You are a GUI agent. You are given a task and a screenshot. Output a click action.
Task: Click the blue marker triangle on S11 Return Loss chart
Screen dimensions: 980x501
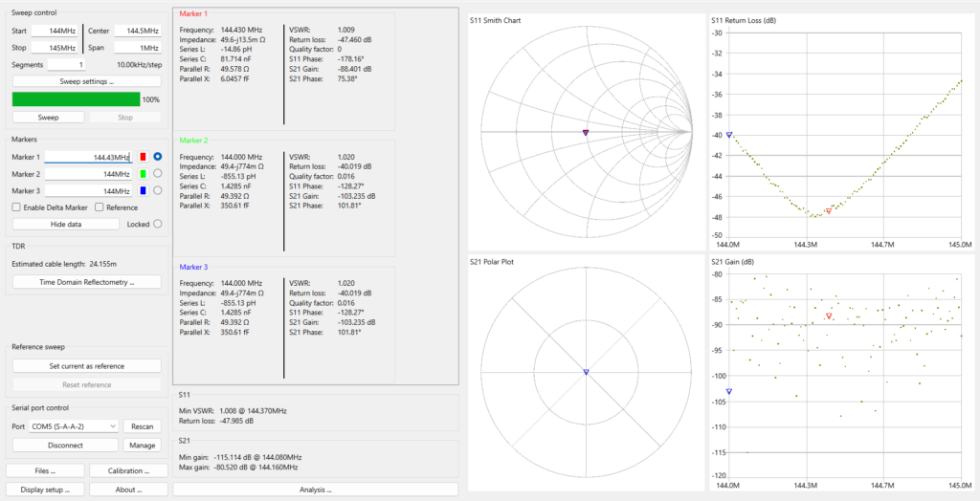click(x=729, y=135)
